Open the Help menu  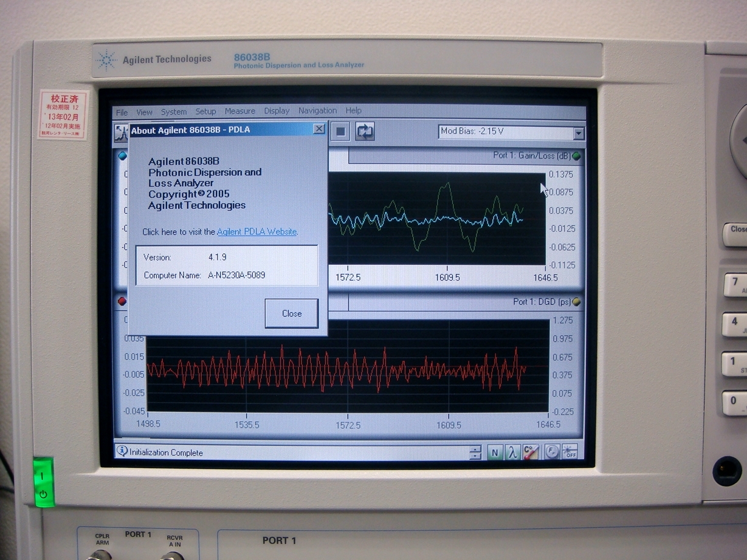point(354,111)
